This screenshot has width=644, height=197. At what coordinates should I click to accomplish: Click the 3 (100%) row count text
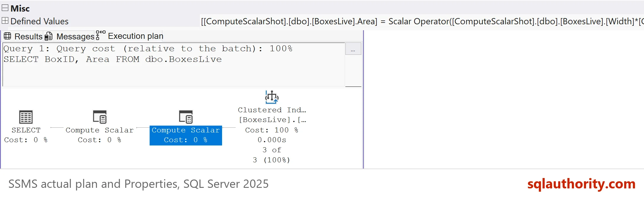pyautogui.click(x=271, y=160)
